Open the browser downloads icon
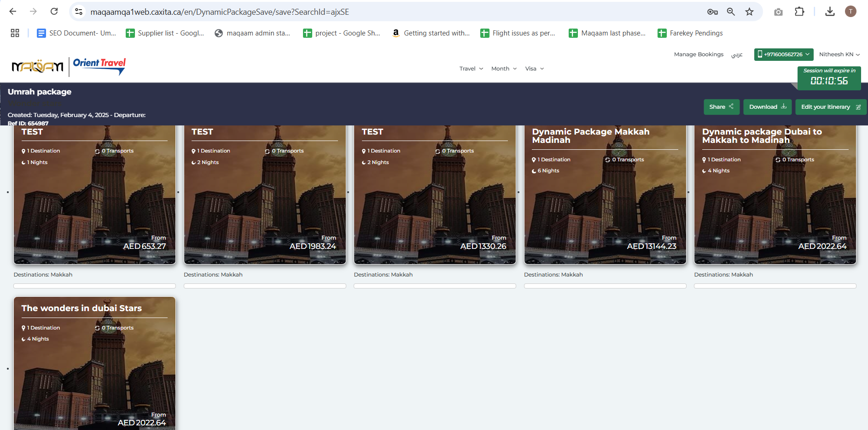The image size is (868, 430). point(830,12)
